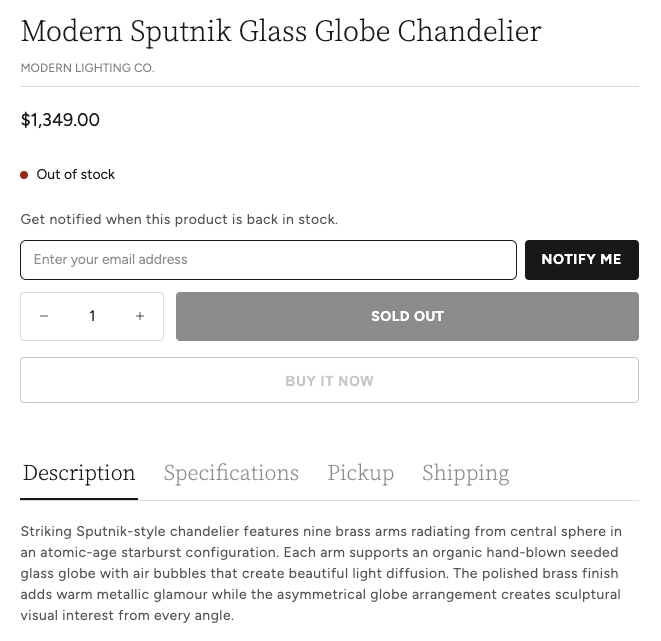Click the Sputnik Chandelier product title
Viewport: 661px width, 641px height.
click(x=281, y=31)
